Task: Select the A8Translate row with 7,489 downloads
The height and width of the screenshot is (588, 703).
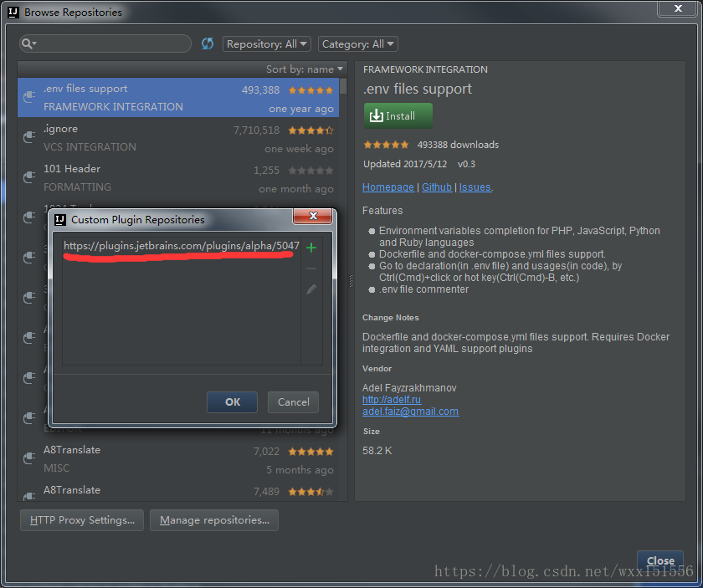Action: click(x=178, y=490)
